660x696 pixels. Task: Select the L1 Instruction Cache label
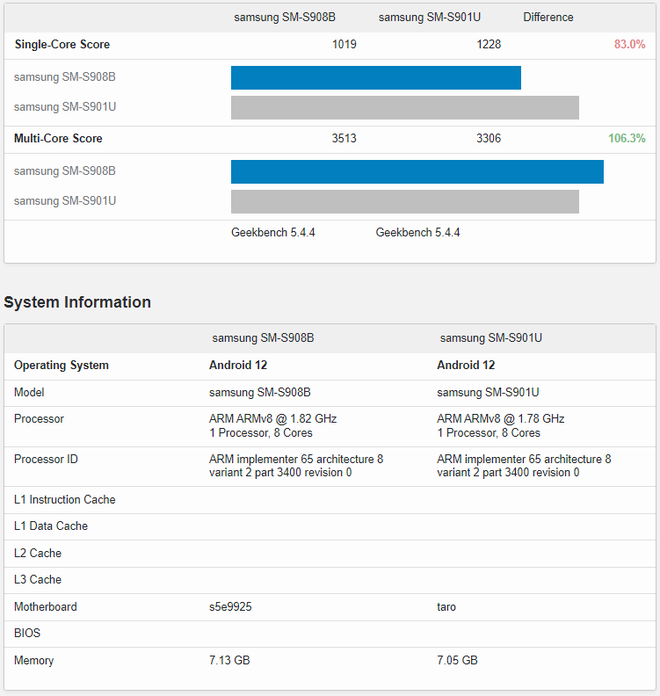[65, 500]
